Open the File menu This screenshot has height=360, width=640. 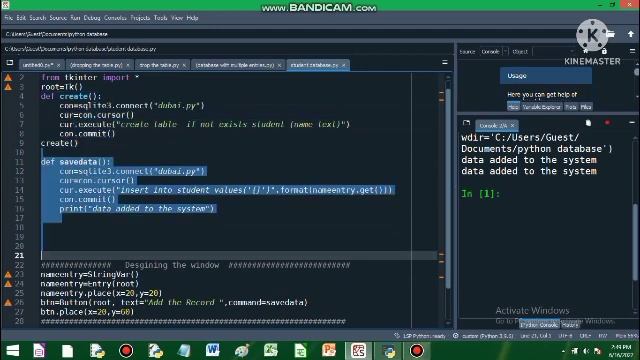pos(9,18)
